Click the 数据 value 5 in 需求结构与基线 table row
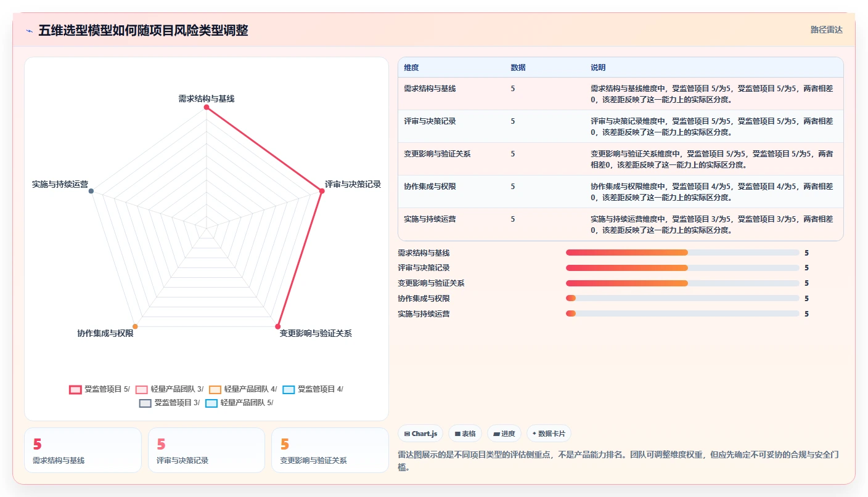The width and height of the screenshot is (868, 497). [x=513, y=89]
